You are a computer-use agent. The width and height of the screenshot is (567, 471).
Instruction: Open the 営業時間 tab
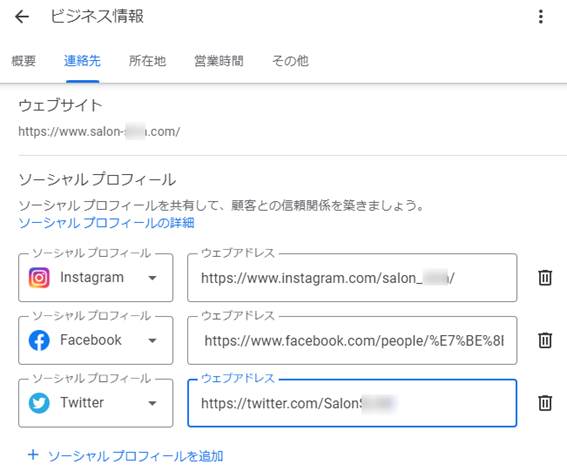219,61
